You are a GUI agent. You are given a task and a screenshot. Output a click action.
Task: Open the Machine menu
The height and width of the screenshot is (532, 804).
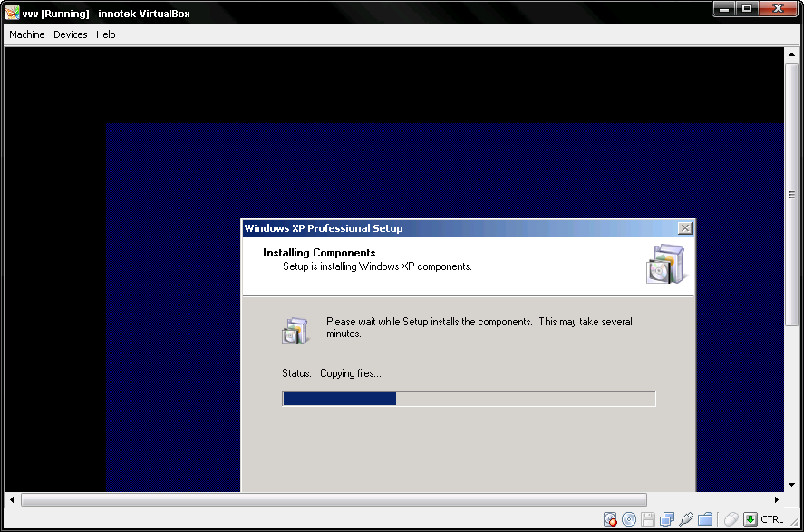coord(26,34)
